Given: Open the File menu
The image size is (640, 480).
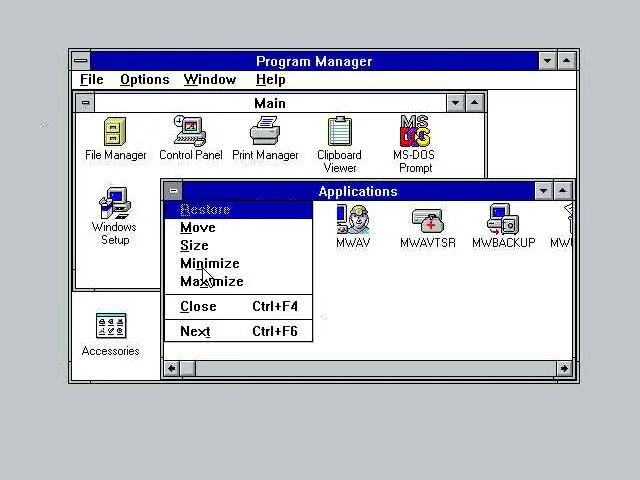Looking at the screenshot, I should coord(92,80).
